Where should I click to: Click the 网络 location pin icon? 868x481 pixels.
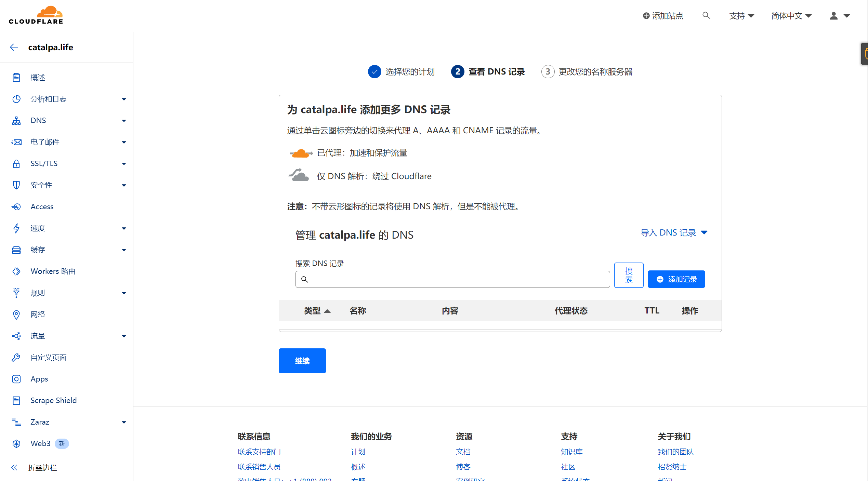coord(16,315)
